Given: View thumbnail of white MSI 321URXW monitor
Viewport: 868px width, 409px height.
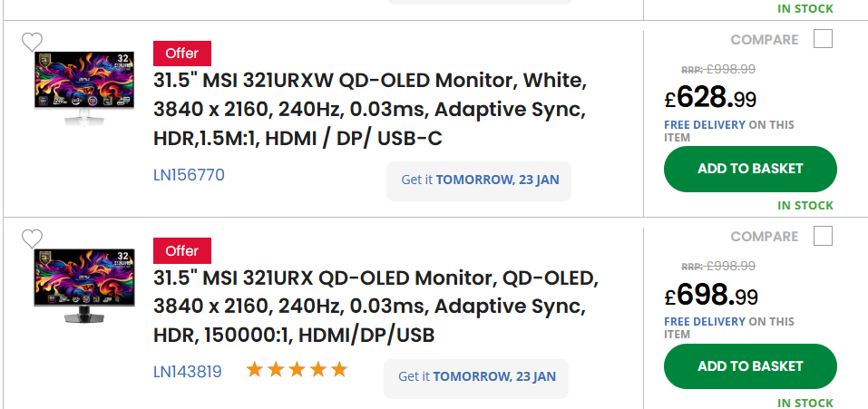Looking at the screenshot, I should pyautogui.click(x=84, y=89).
